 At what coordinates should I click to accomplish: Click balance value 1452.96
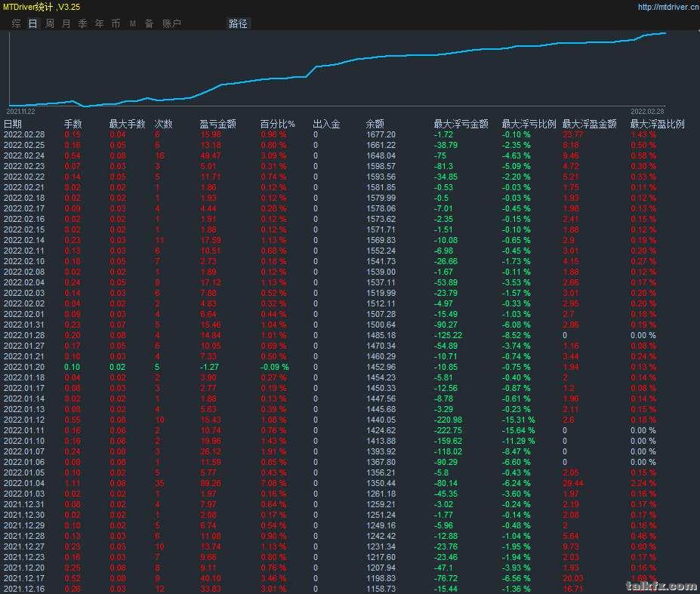click(x=381, y=368)
